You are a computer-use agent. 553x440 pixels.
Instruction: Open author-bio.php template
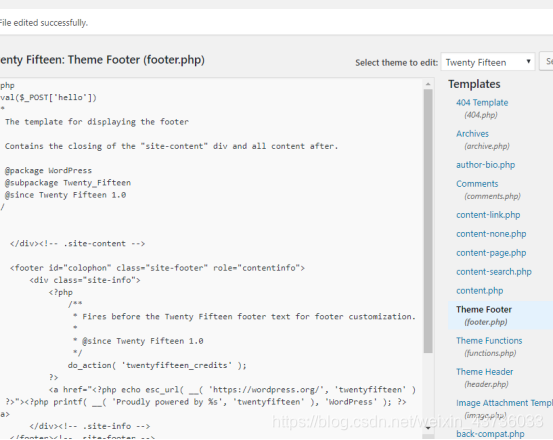(x=485, y=165)
